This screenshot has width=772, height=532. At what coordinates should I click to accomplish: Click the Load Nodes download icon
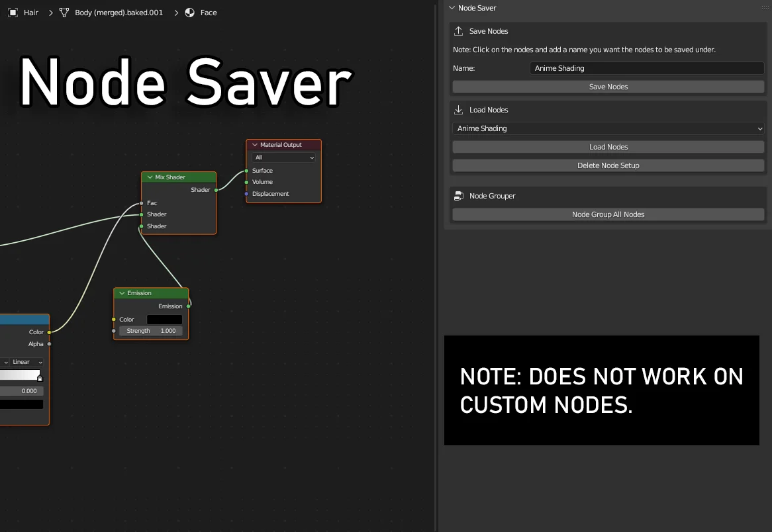coord(459,110)
